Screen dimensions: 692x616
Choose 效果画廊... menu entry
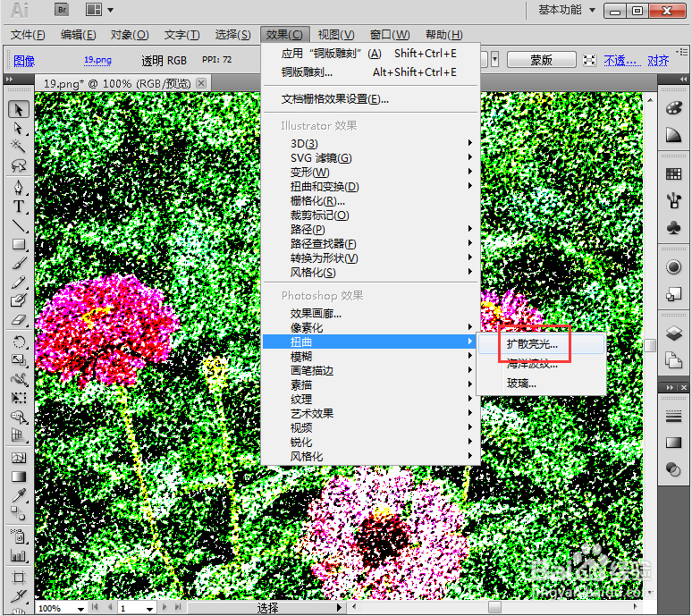point(316,313)
